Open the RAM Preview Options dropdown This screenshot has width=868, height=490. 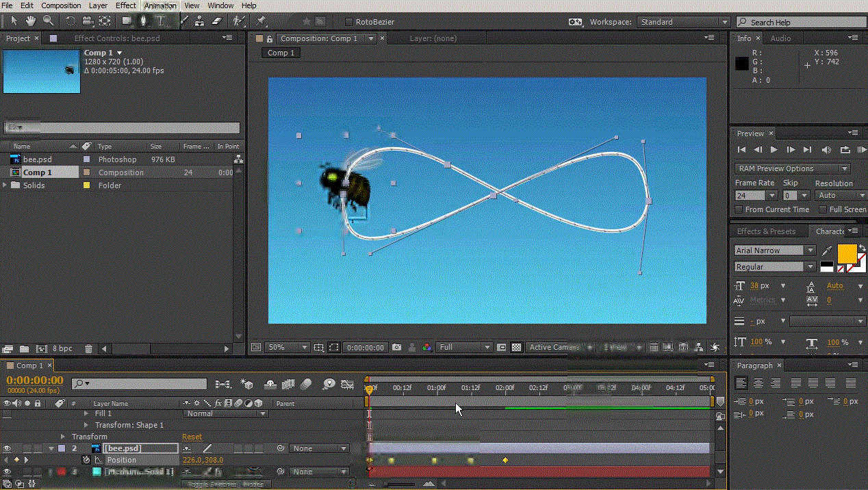tap(793, 168)
